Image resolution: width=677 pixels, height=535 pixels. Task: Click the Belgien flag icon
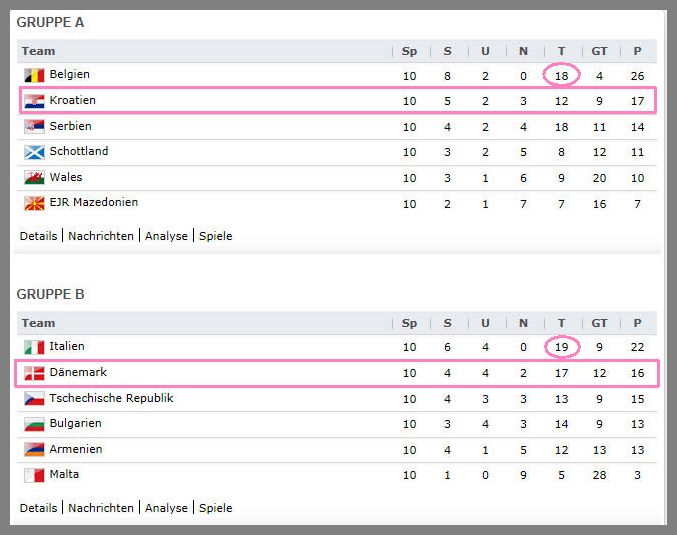(x=34, y=75)
